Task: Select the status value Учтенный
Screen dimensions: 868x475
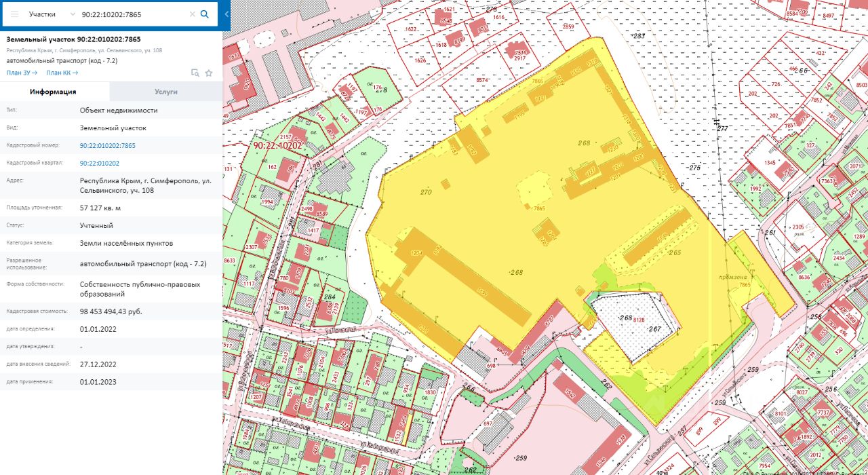Action: 96,225
